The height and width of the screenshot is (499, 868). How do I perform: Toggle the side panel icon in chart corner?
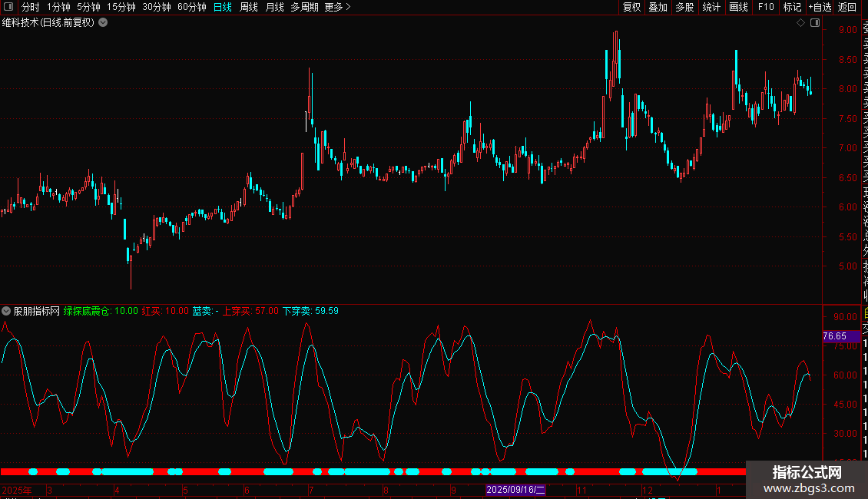tap(815, 23)
